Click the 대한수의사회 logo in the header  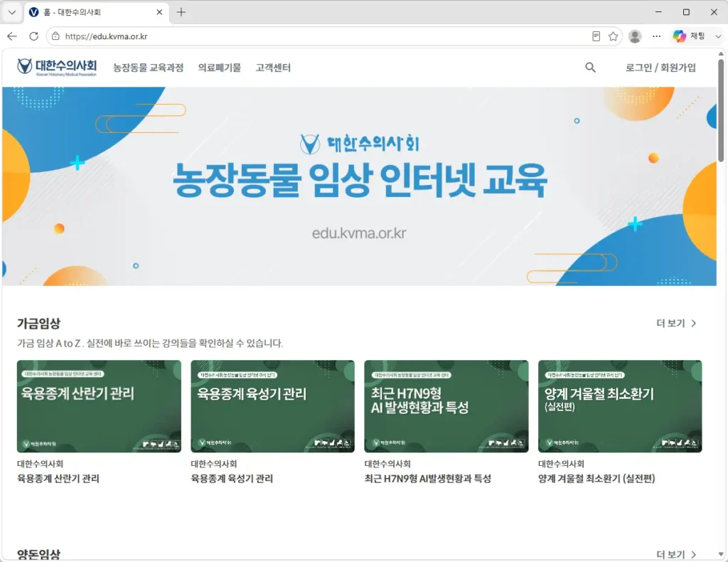pos(57,67)
